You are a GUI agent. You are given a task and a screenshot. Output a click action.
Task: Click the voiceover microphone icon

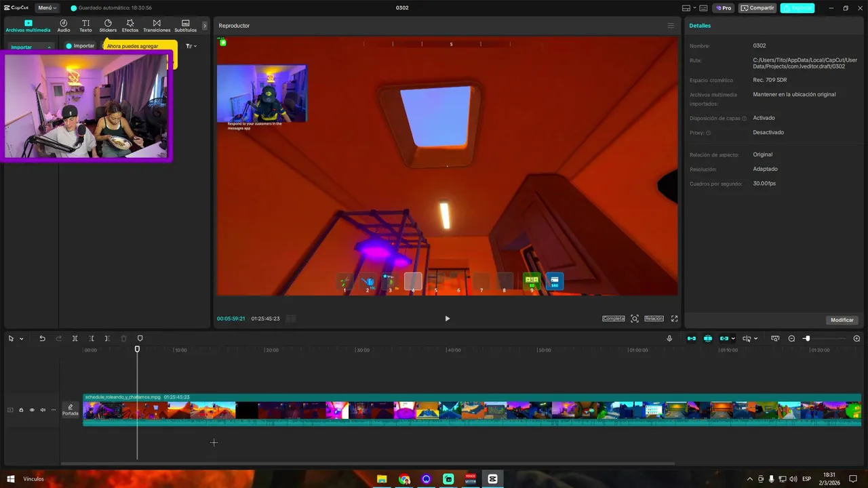tap(669, 338)
